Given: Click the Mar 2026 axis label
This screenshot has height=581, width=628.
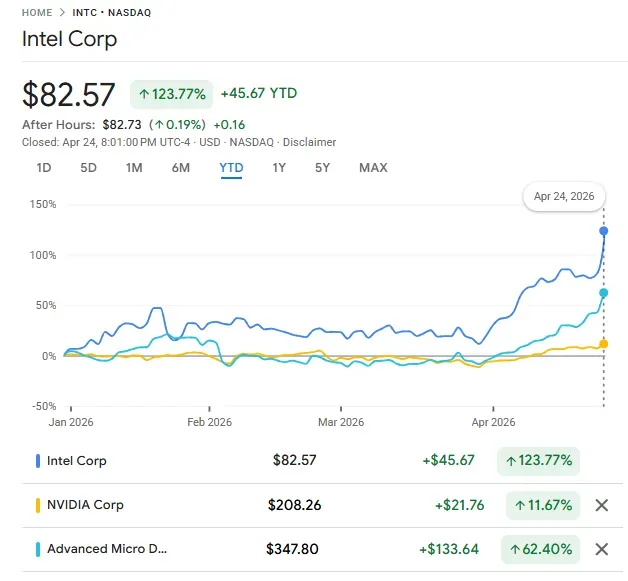Looking at the screenshot, I should coord(341,422).
